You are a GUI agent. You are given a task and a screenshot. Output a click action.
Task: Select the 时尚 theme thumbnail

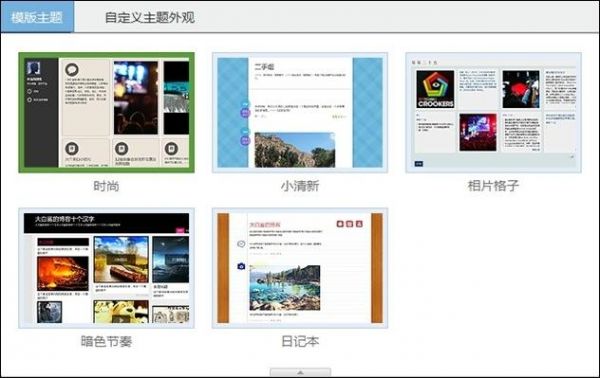coord(106,112)
